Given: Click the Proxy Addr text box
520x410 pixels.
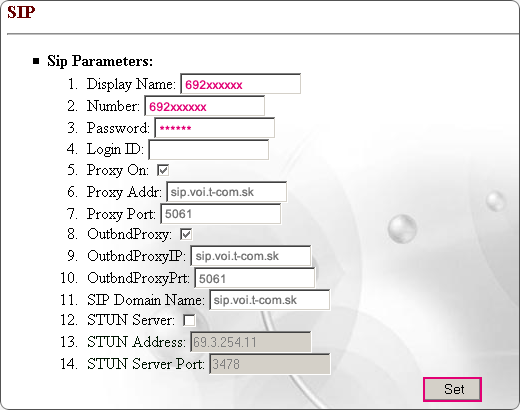Looking at the screenshot, I should pos(226,192).
